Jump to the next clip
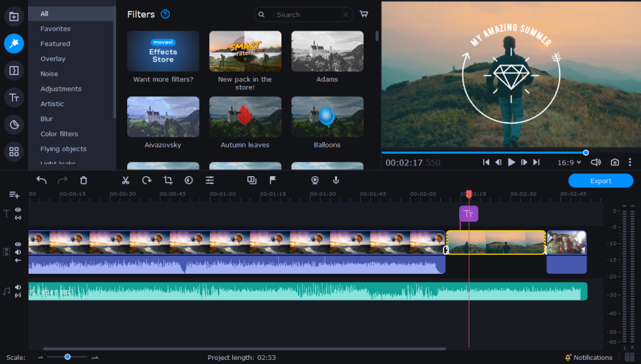 pyautogui.click(x=536, y=162)
